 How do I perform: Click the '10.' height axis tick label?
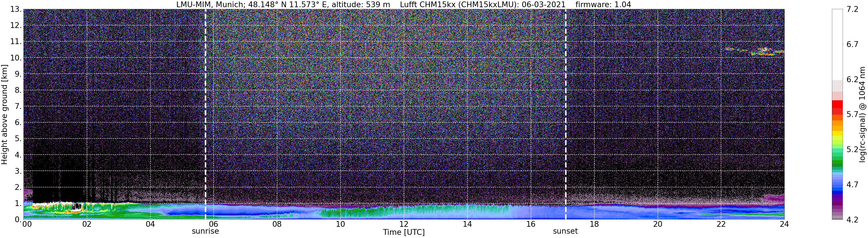click(16, 58)
